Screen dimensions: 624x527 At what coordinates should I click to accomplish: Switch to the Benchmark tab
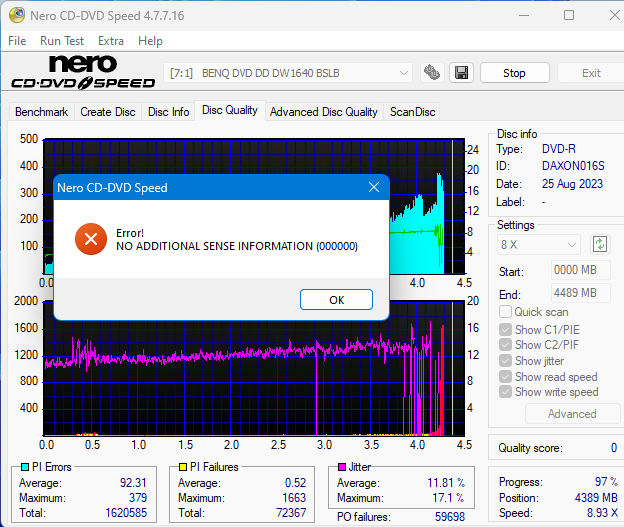pyautogui.click(x=41, y=112)
